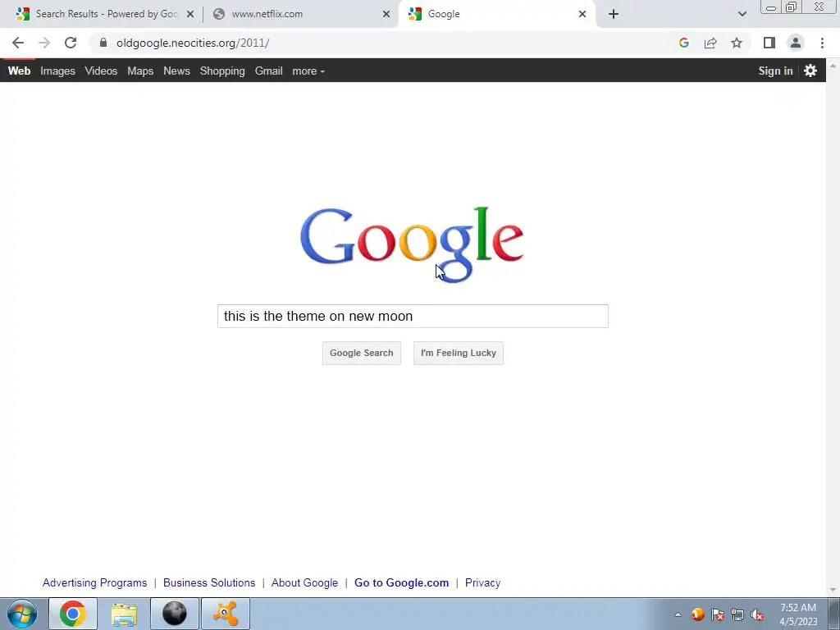Expand the tab search chevron

point(742,14)
